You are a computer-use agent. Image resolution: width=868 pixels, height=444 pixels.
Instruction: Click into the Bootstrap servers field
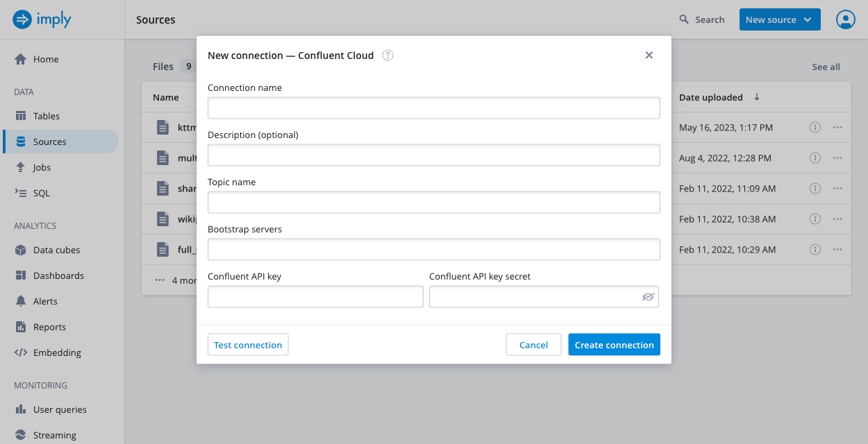pyautogui.click(x=433, y=250)
